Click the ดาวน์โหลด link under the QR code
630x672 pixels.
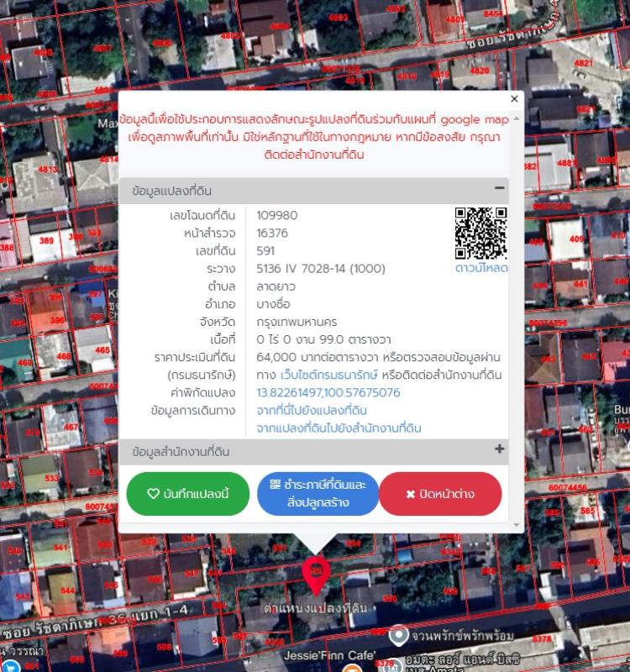coord(481,268)
